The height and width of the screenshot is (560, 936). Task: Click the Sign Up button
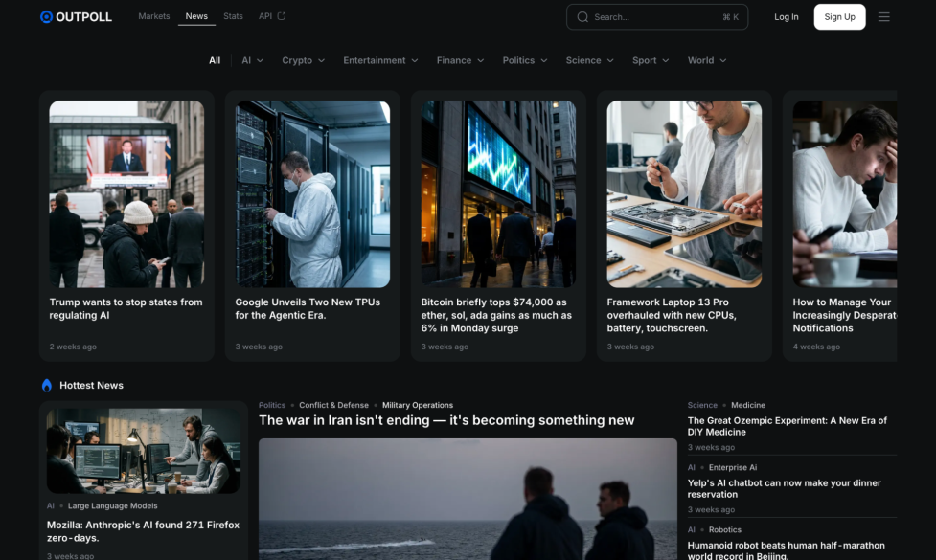coord(839,16)
